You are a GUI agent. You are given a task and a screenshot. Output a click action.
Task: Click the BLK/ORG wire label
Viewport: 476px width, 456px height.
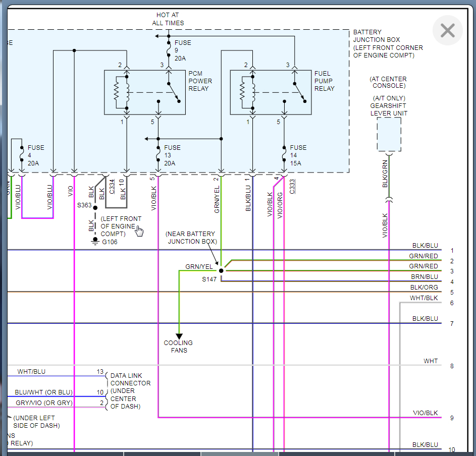[x=424, y=288]
